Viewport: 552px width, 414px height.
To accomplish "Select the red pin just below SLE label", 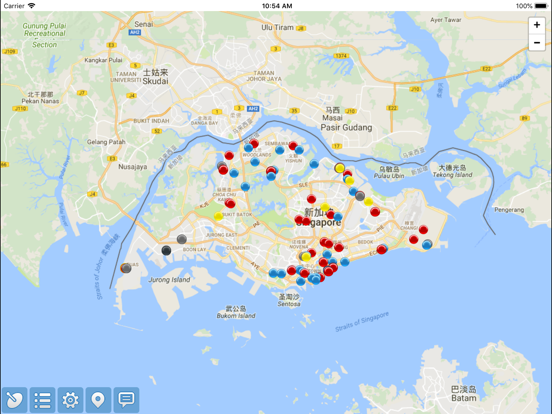I will tap(311, 199).
